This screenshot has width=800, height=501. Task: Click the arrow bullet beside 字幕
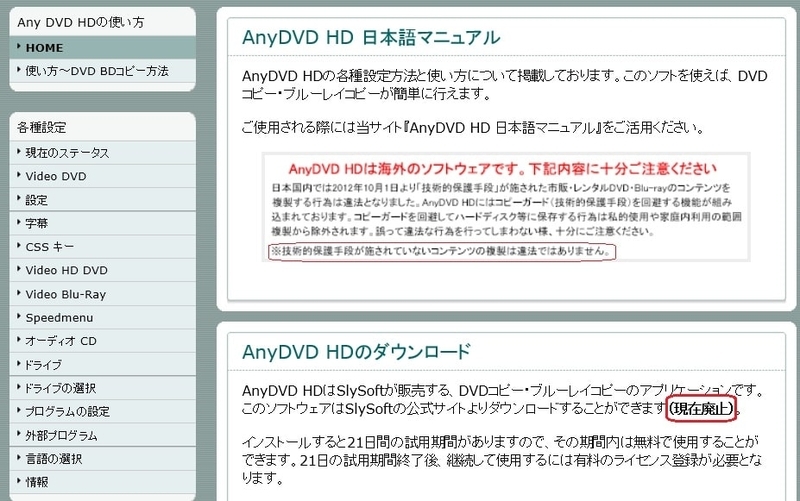pos(19,222)
